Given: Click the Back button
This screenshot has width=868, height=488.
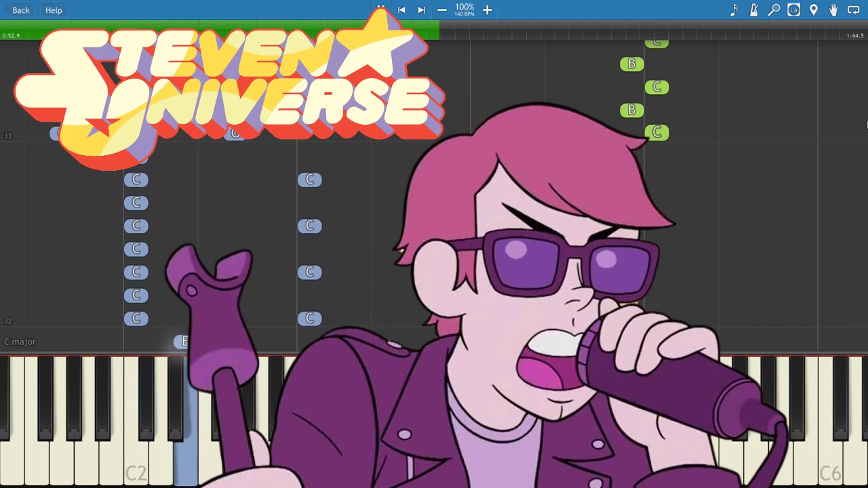Looking at the screenshot, I should [x=18, y=10].
